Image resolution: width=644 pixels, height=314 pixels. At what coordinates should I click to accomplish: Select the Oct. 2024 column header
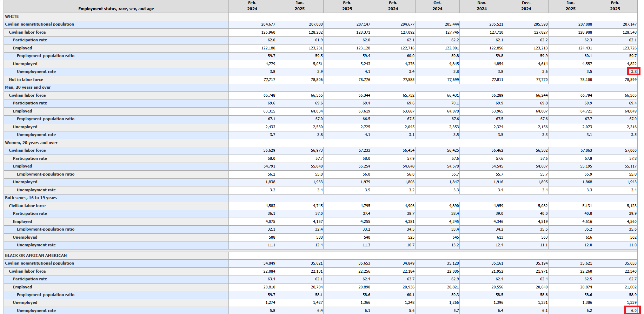[437, 6]
